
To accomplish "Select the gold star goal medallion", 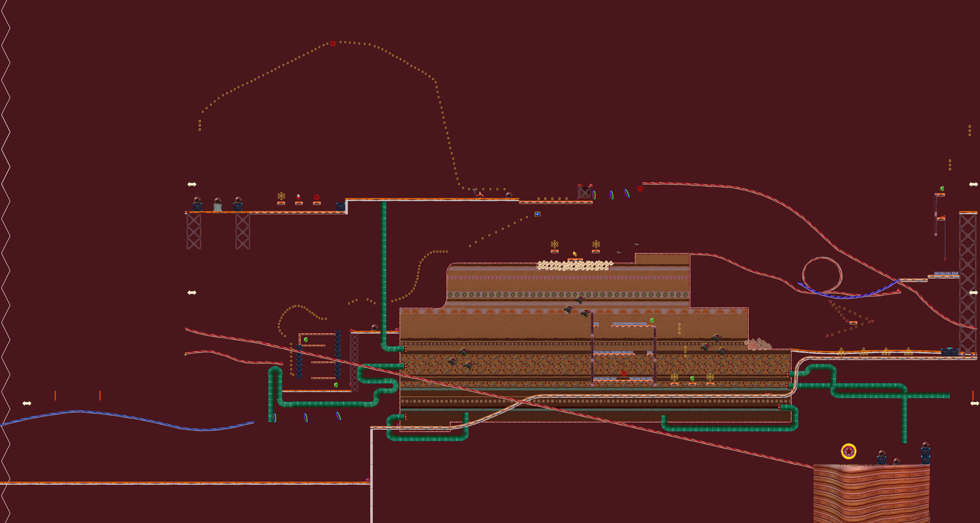I will pyautogui.click(x=848, y=451).
